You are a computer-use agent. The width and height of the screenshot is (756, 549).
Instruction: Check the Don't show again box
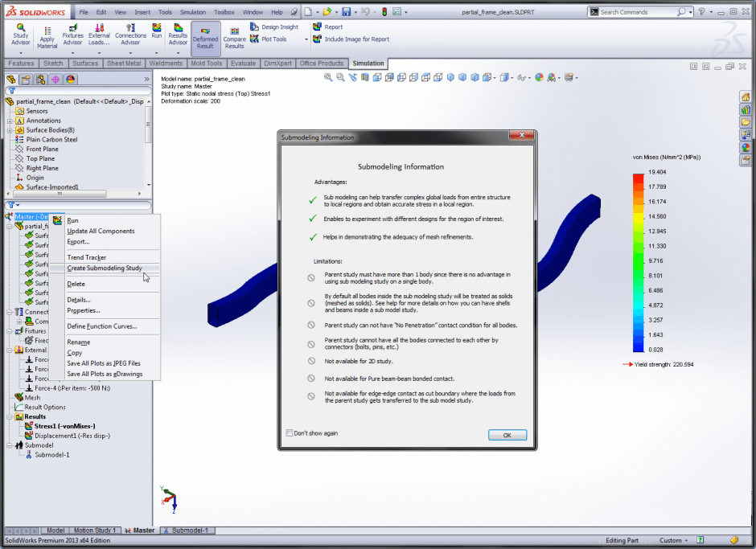point(290,433)
